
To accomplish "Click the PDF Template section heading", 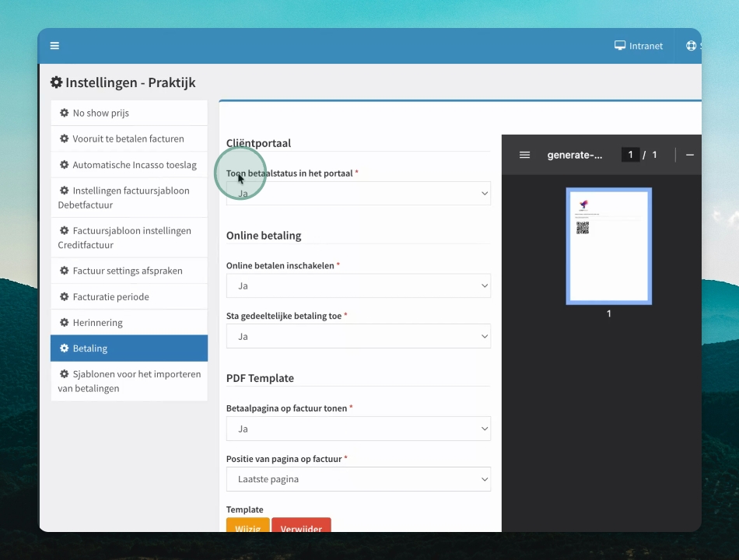I will [260, 378].
